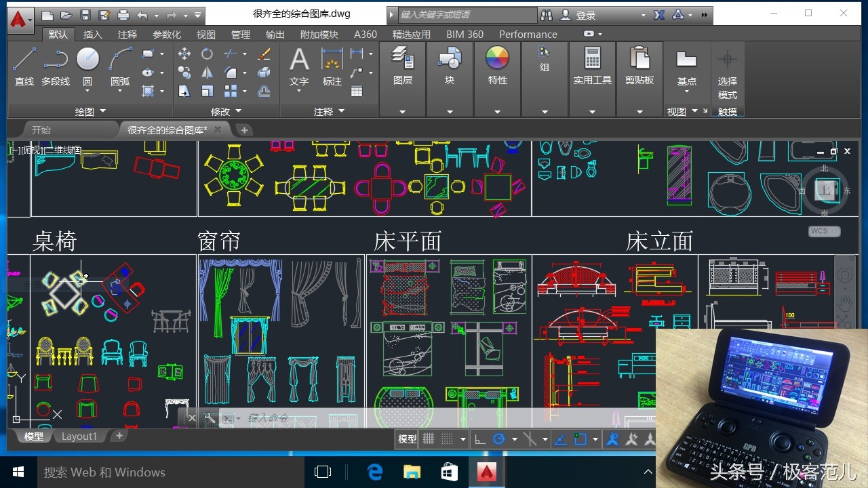This screenshot has height=488, width=868.
Task: Open 实用工具 calculator utilities icon
Action: pyautogui.click(x=592, y=59)
